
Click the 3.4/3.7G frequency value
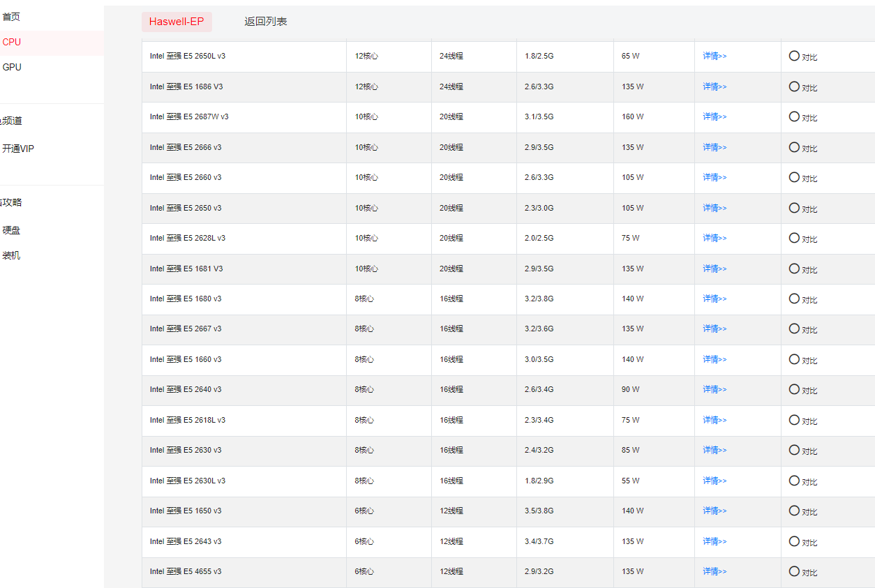pos(539,541)
